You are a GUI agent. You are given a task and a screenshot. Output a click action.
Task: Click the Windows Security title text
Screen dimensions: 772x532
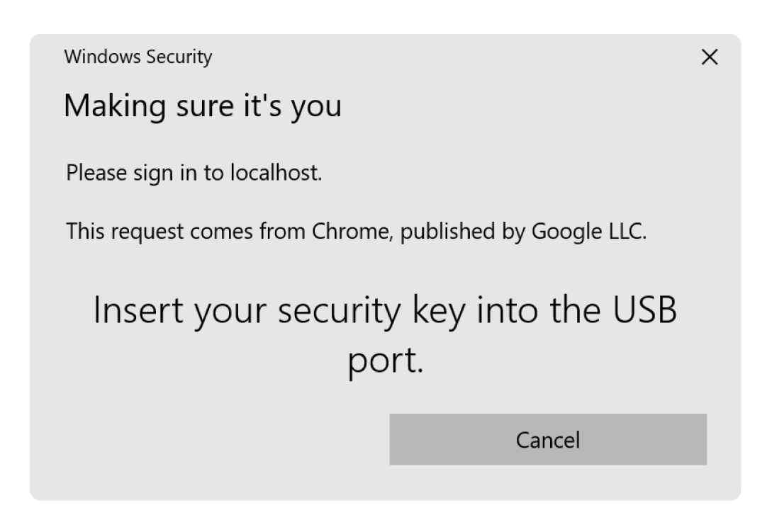coord(138,57)
